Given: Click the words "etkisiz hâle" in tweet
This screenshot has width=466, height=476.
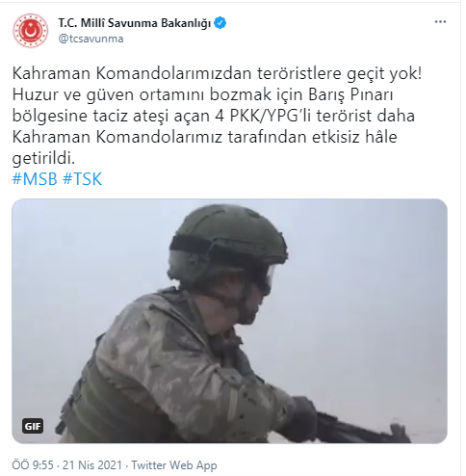Looking at the screenshot, I should click(x=355, y=137).
